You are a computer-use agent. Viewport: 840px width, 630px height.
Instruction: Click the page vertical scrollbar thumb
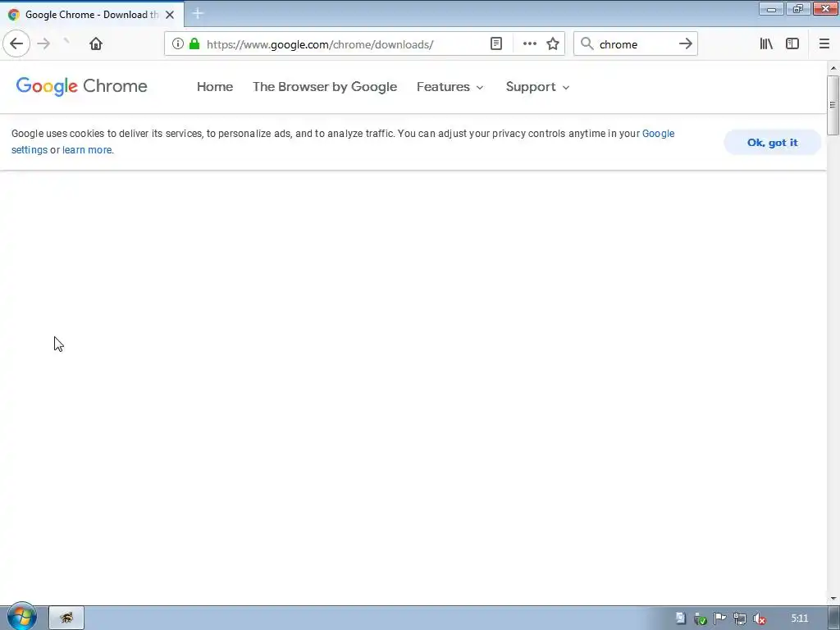click(833, 105)
